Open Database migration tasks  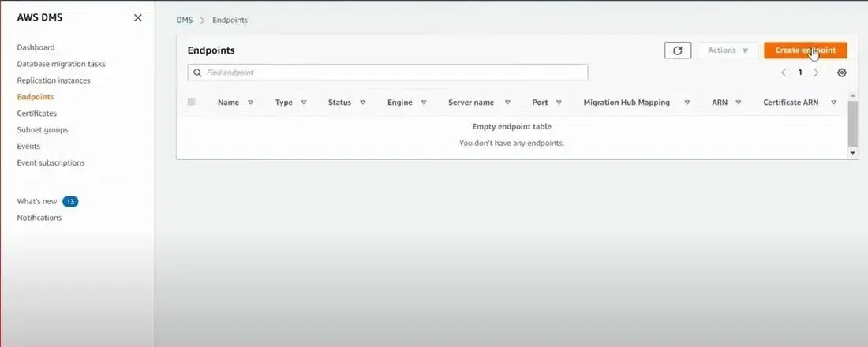pos(61,64)
